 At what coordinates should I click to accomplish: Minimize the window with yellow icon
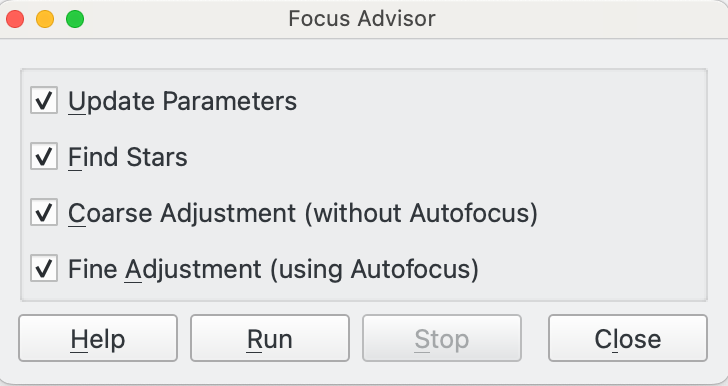click(45, 19)
